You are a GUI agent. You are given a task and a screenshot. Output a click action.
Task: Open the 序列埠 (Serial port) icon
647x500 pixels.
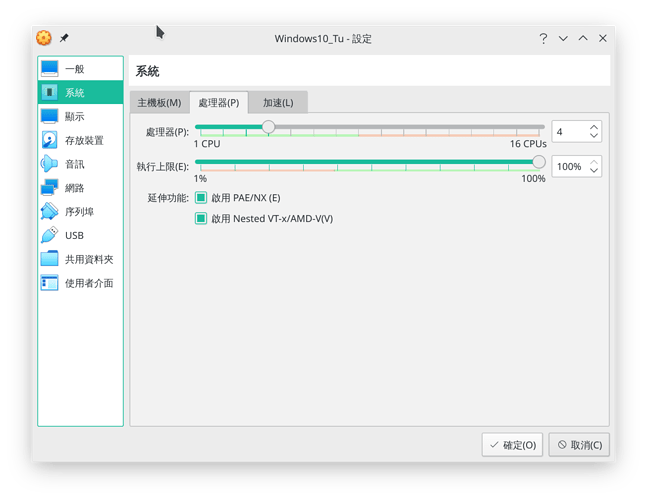click(50, 211)
